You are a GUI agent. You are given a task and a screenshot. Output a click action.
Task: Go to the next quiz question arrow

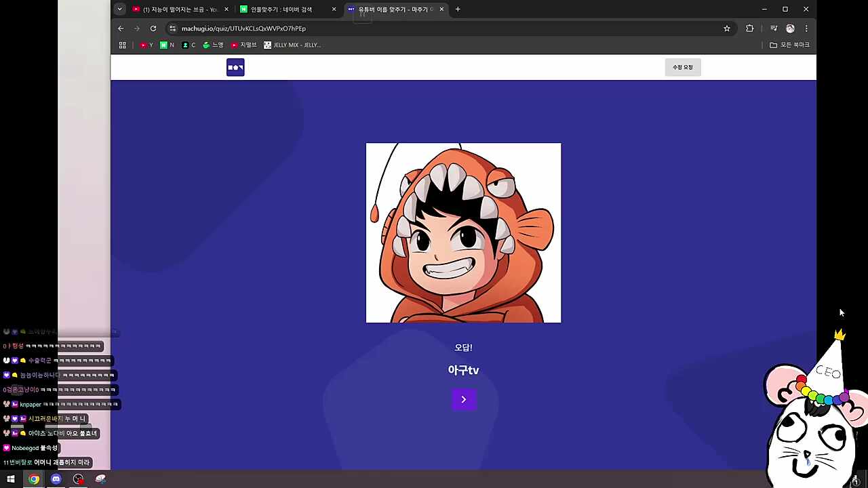[x=464, y=399]
